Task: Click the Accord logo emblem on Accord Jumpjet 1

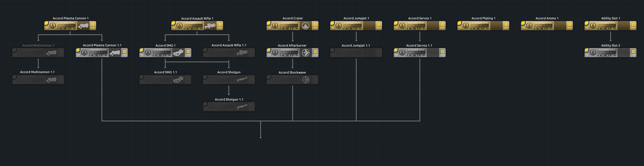Action: coord(339,26)
